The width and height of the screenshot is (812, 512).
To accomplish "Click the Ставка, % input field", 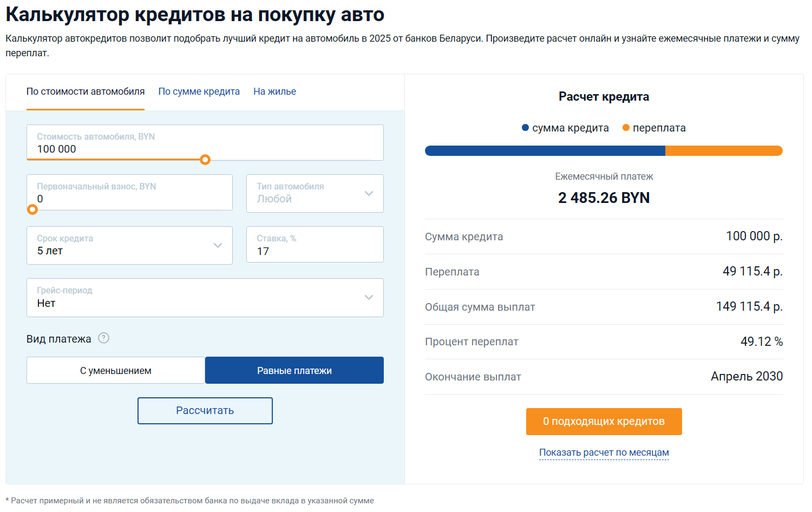I will point(315,251).
